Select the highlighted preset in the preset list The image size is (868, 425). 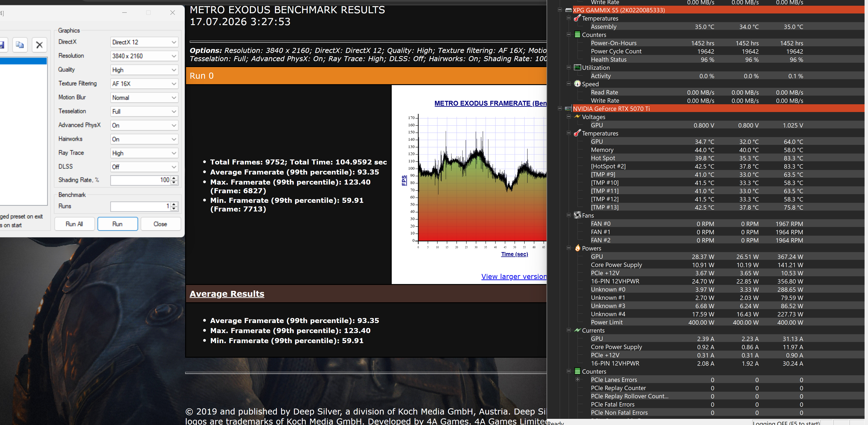coord(23,61)
